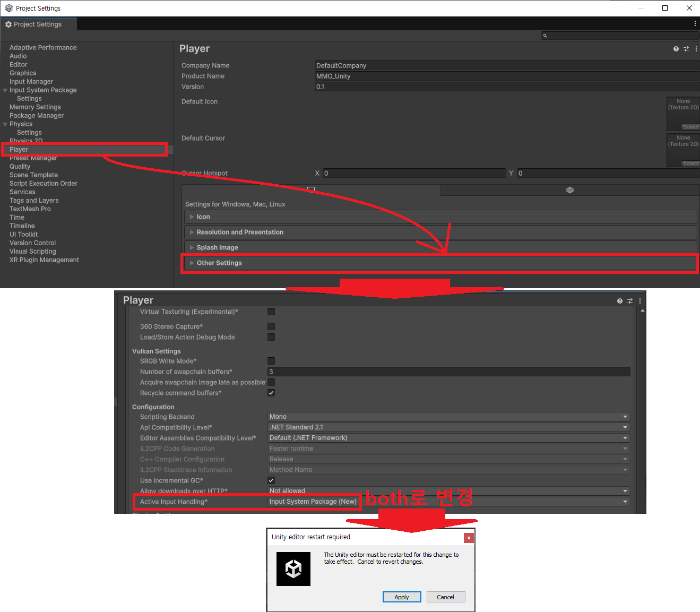Click scroll up arrow in lower Player panel
This screenshot has height=612, width=700.
tap(643, 311)
